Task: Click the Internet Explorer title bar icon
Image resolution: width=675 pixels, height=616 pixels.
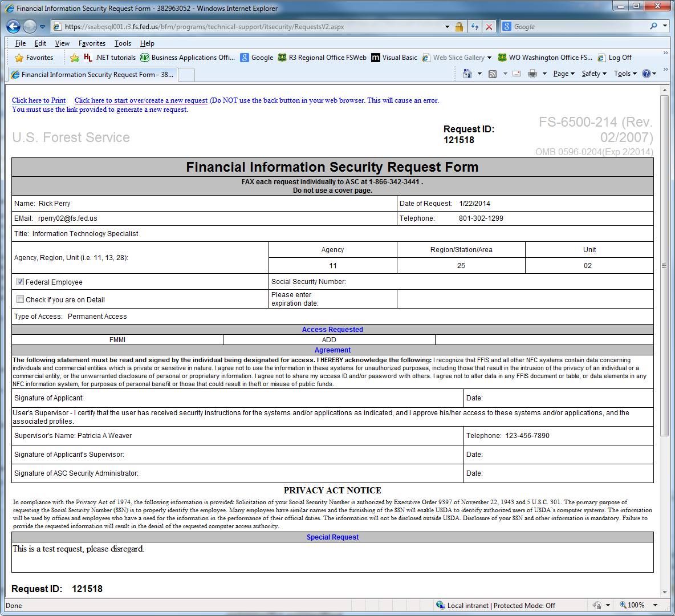Action: pos(9,8)
